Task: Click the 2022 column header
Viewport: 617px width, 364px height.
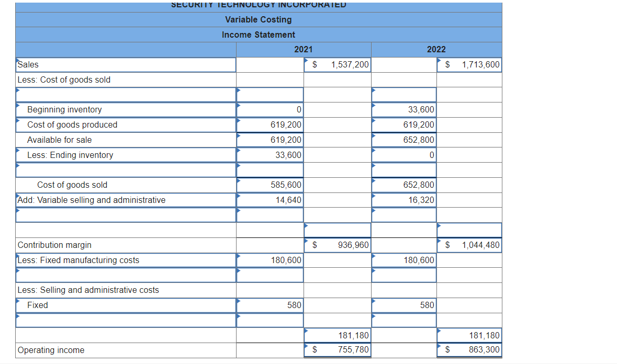Action: [436, 50]
